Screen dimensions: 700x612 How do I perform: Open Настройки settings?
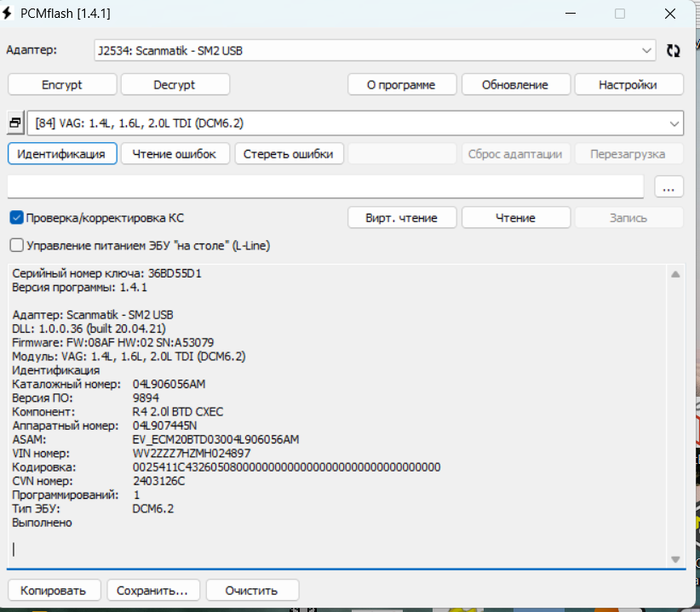click(628, 85)
